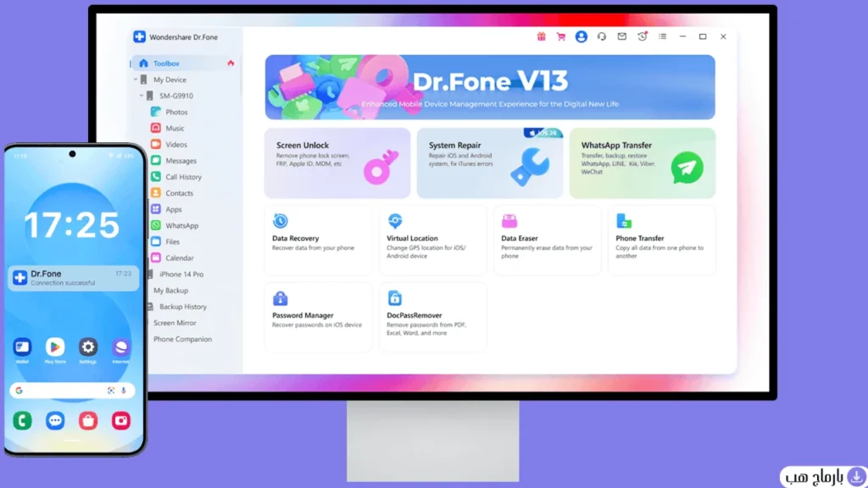Open Files in the device sidebar
The image size is (868, 488).
172,241
